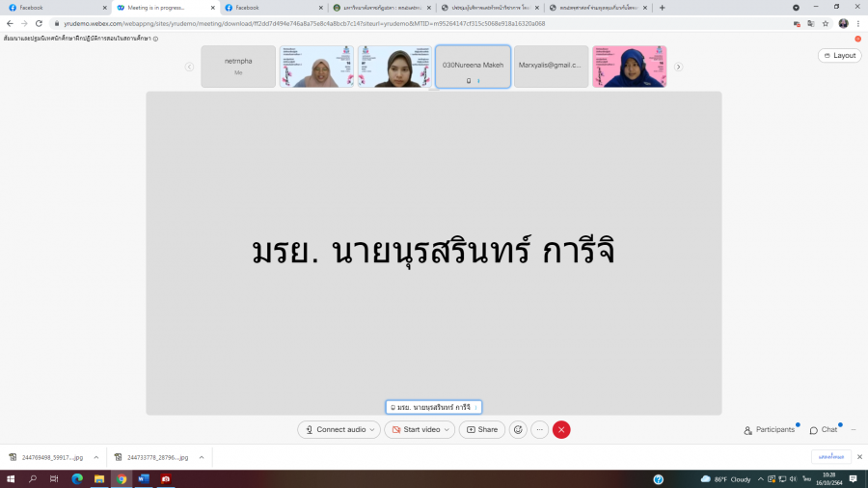The image size is (868, 488).
Task: Expand the first downloaded jpg file menu
Action: (96, 457)
